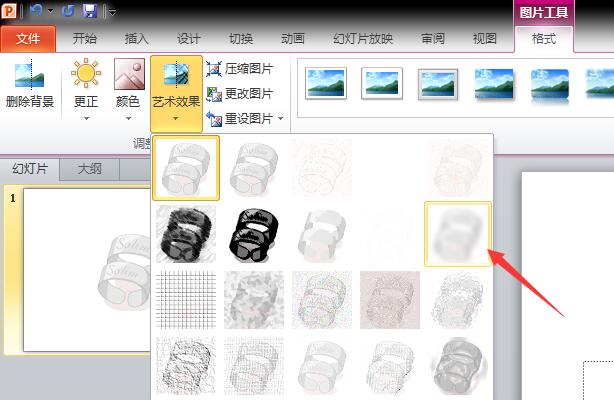This screenshot has width=614, height=400.
Task: Switch to the 幻灯片 pane tab
Action: click(30, 169)
